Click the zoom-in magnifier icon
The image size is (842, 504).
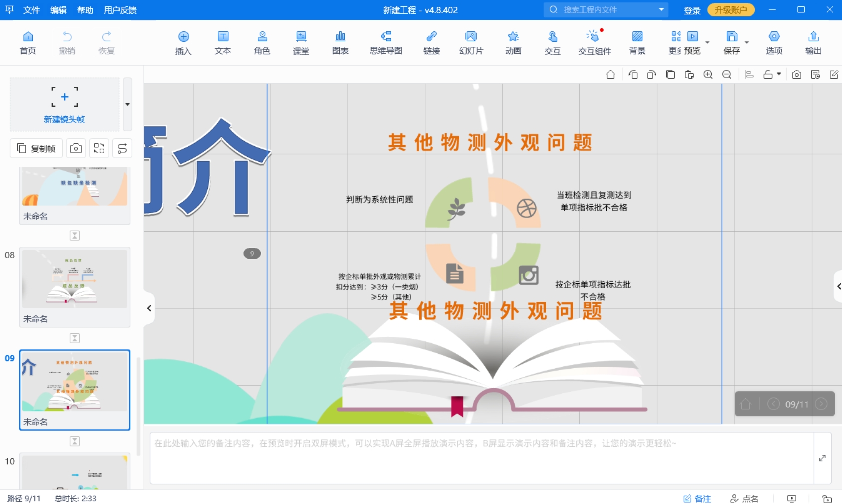pos(708,74)
